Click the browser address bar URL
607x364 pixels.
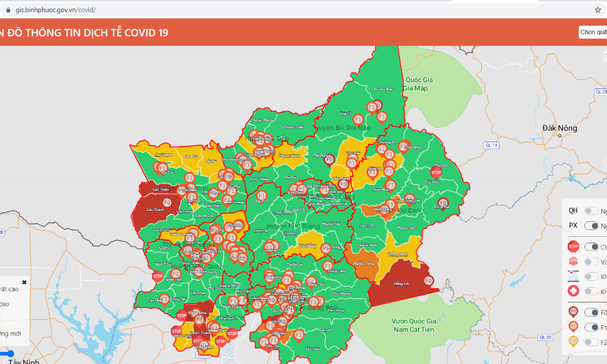(x=55, y=10)
